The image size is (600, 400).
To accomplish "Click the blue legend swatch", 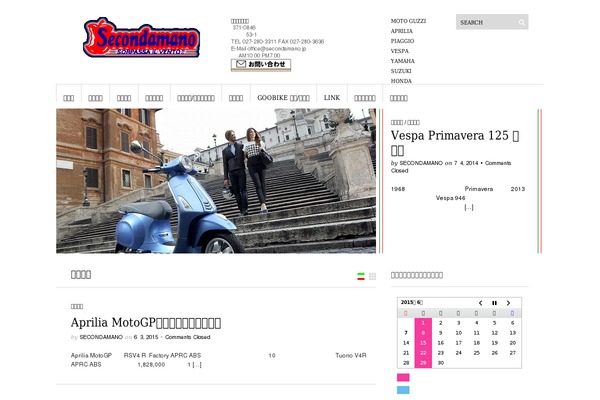I will click(403, 390).
